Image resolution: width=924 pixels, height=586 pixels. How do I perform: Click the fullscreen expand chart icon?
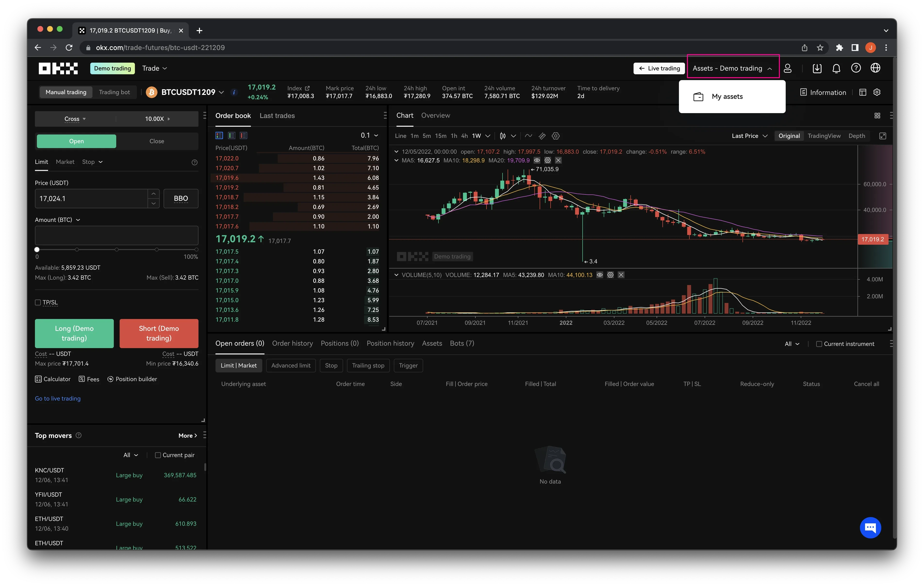[x=883, y=136]
